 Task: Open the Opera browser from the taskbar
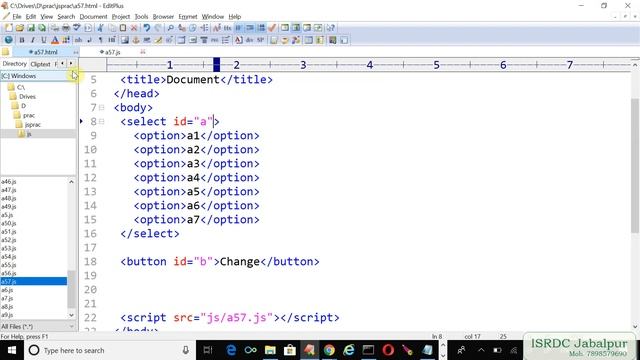pos(388,350)
